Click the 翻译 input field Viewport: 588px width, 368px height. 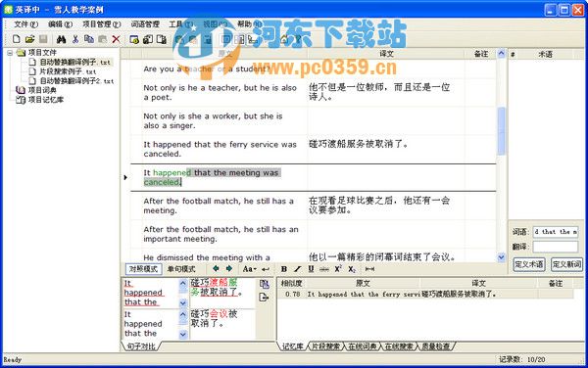556,247
